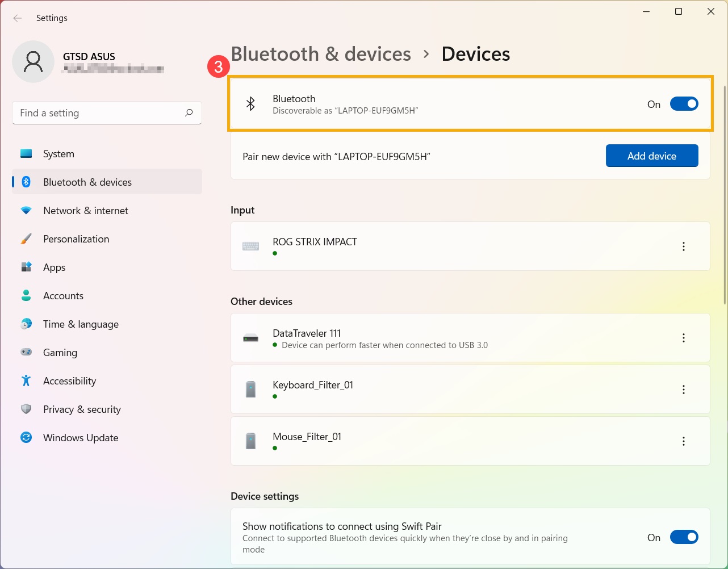This screenshot has height=569, width=728.
Task: Open System settings
Action: tap(107, 154)
